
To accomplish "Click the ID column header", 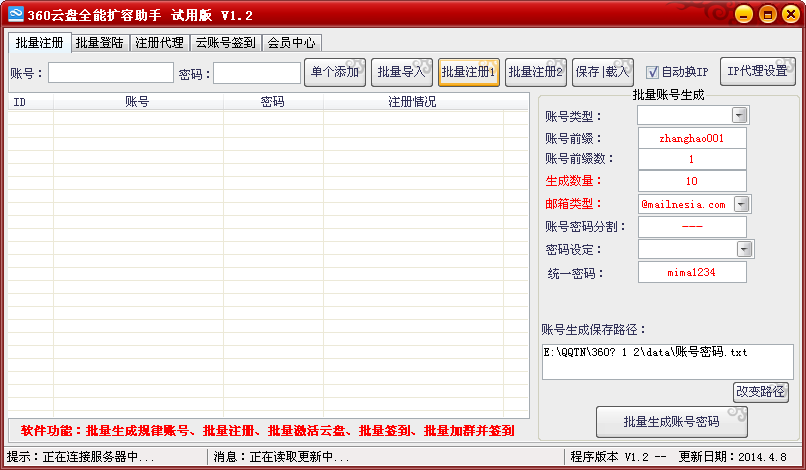I will (x=31, y=102).
